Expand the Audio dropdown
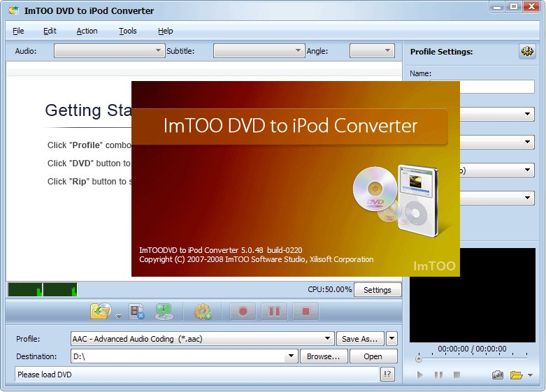 point(109,51)
